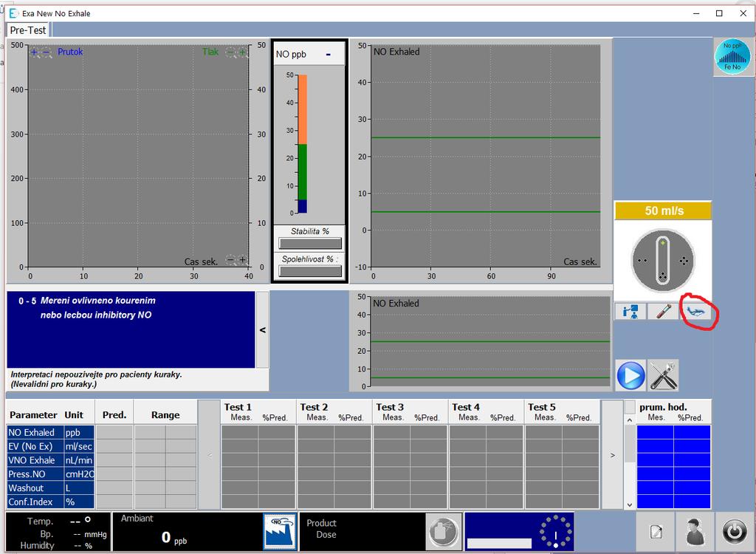Click the Range column header
The height and width of the screenshot is (554, 756).
165,415
